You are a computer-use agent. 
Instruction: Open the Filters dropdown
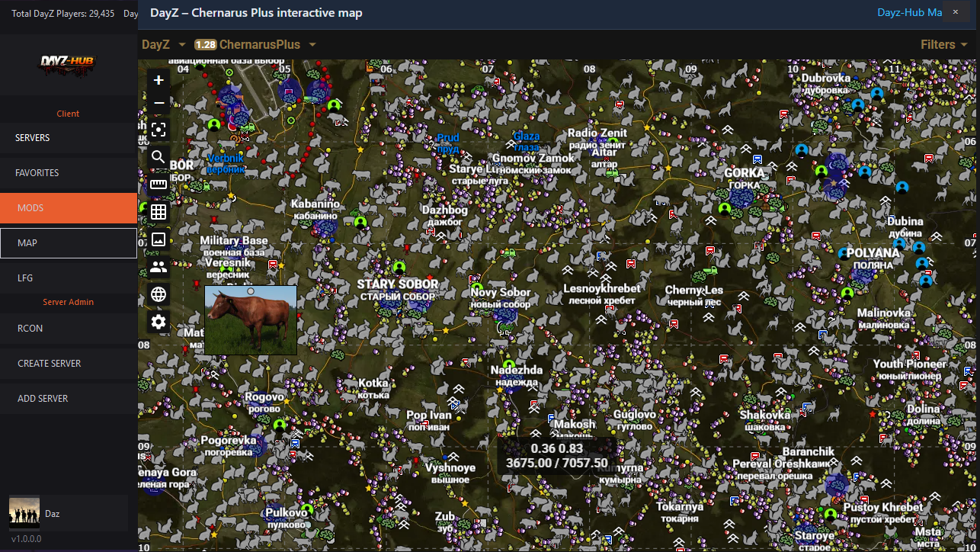click(x=943, y=44)
